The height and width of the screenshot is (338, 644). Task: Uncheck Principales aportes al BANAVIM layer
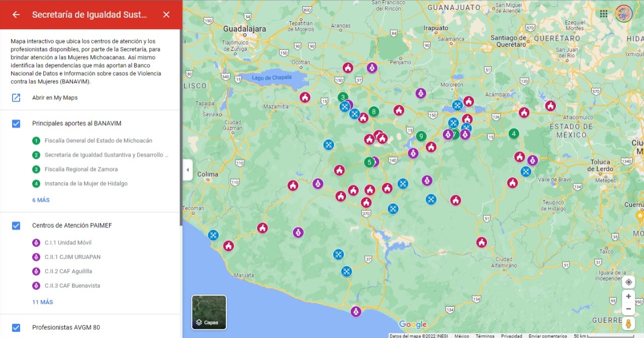16,123
